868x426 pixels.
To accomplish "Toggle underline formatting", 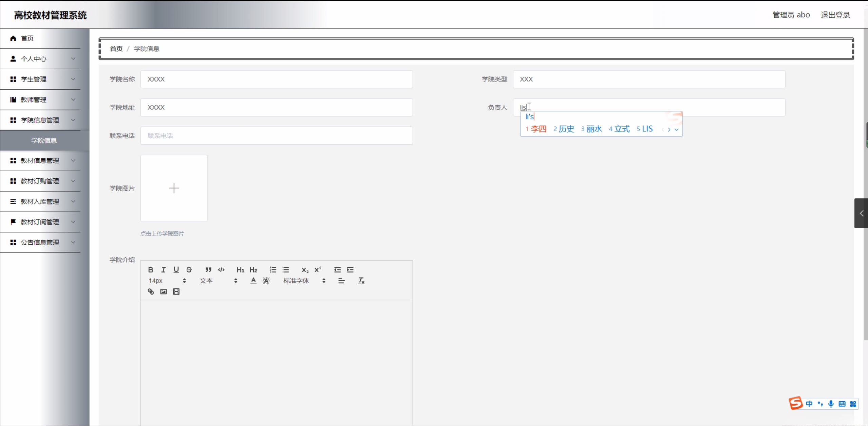I will pyautogui.click(x=176, y=270).
